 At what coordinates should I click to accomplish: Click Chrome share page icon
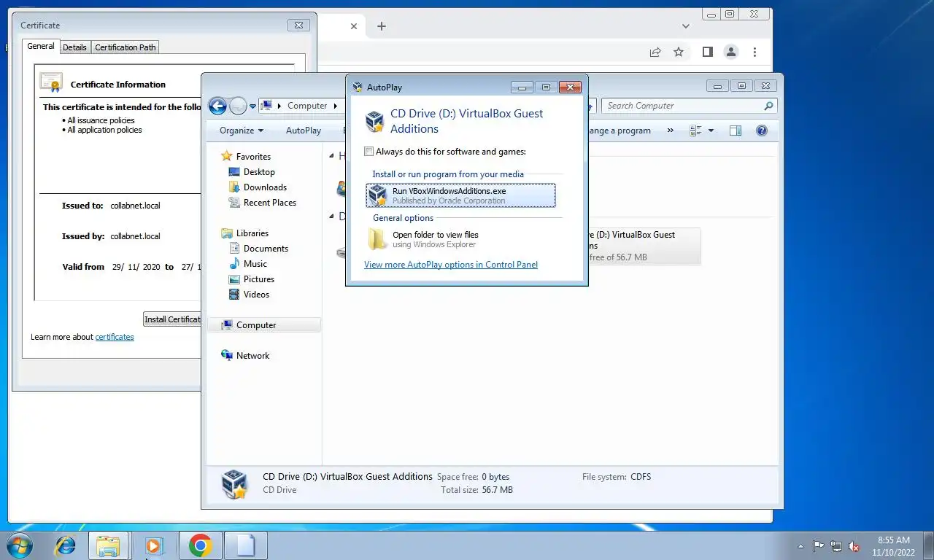tap(655, 52)
